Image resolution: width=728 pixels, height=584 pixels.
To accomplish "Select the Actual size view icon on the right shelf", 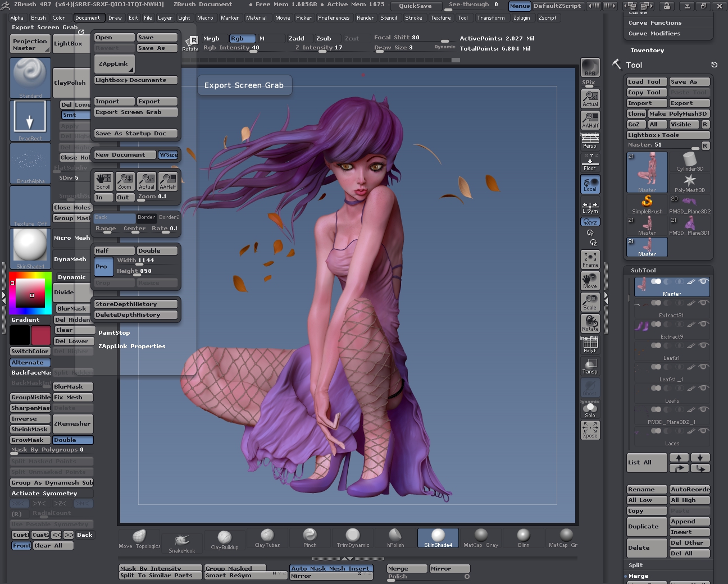I will (x=590, y=98).
